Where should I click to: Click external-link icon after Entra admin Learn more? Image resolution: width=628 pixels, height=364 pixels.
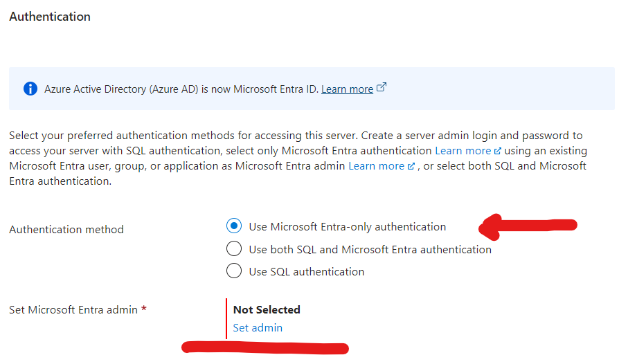click(x=411, y=167)
